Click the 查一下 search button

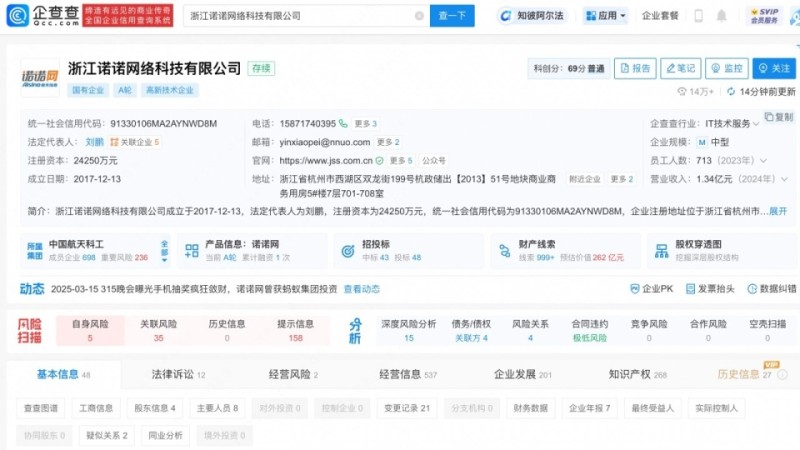click(452, 16)
